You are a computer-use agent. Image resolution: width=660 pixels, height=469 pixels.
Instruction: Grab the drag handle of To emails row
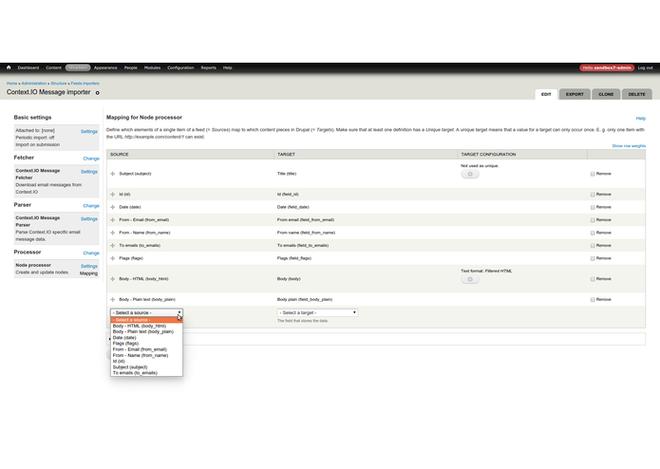pos(112,245)
